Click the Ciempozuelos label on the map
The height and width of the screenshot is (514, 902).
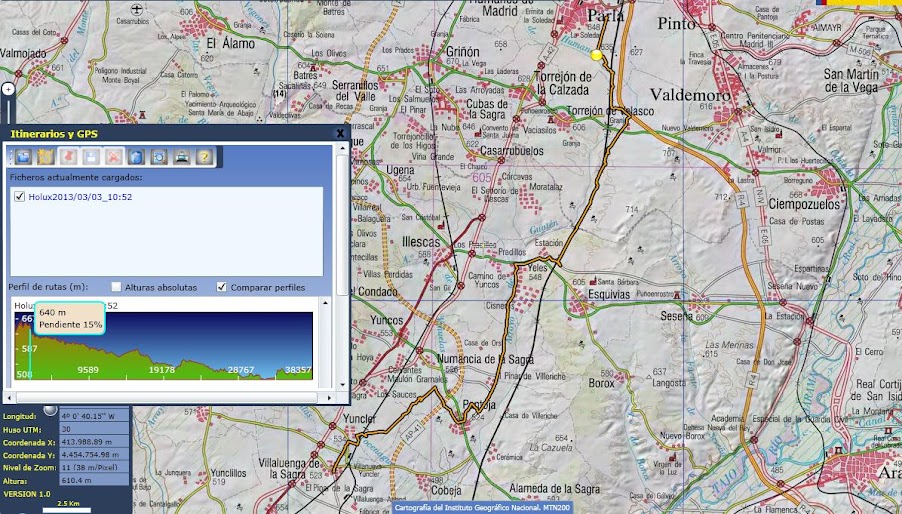(804, 204)
